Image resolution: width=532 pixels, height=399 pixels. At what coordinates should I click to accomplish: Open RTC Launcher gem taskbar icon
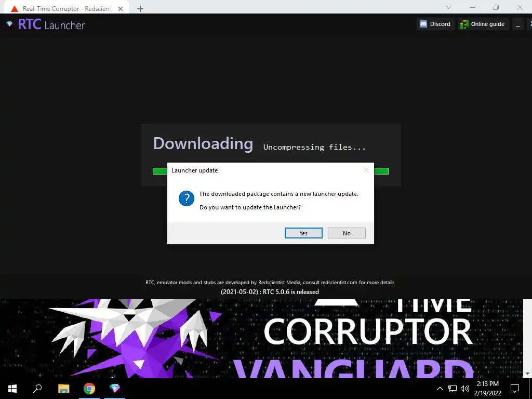115,389
